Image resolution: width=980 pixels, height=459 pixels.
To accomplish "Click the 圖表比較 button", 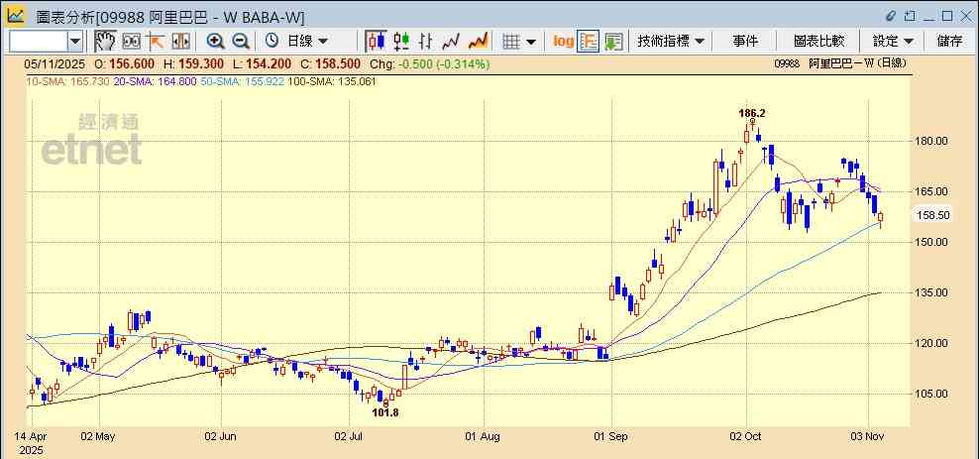I will [818, 41].
